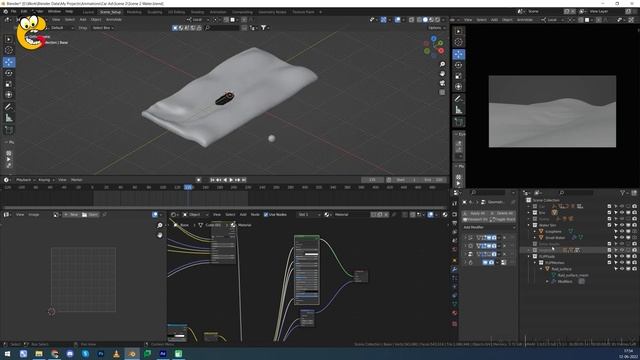The height and width of the screenshot is (360, 640).
Task: Collapse the FLIPFluids collection in the outliner
Action: point(529,256)
